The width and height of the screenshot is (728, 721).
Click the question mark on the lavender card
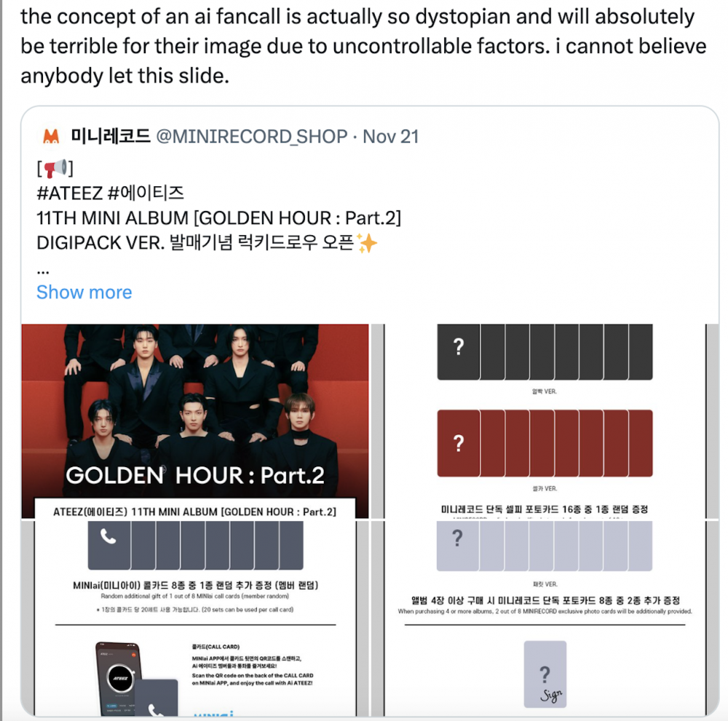pos(457,538)
